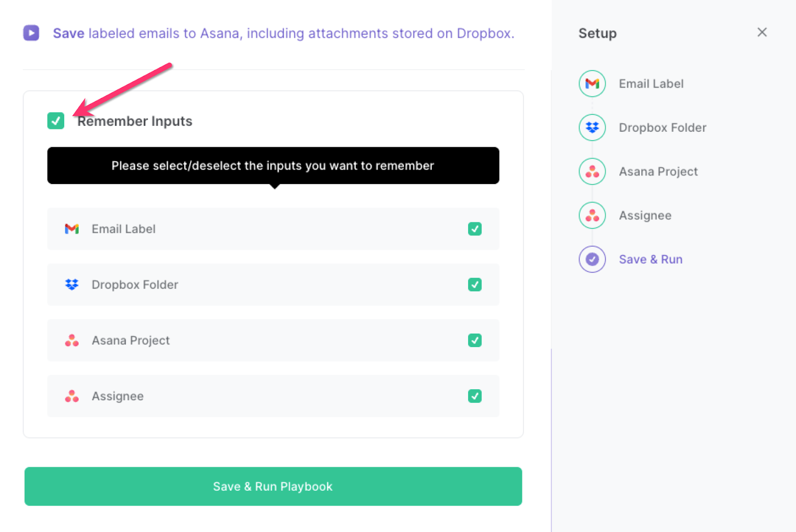Image resolution: width=796 pixels, height=532 pixels.
Task: Click the Save & Run checkmark icon
Action: (592, 259)
